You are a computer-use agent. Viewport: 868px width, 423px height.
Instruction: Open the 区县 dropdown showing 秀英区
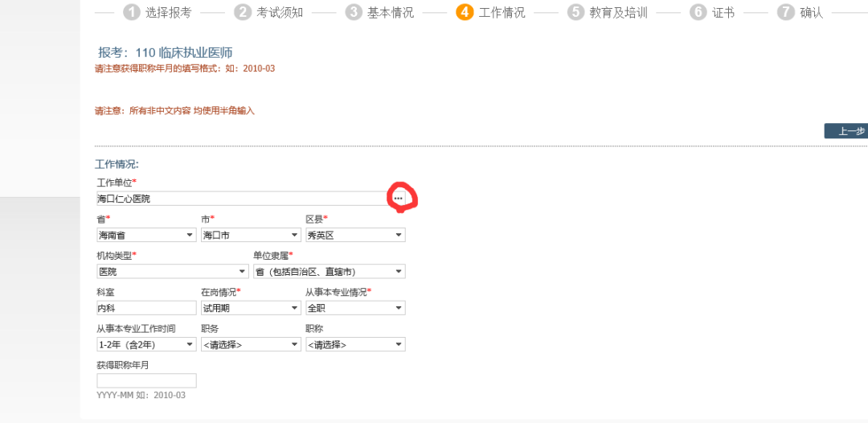click(354, 235)
